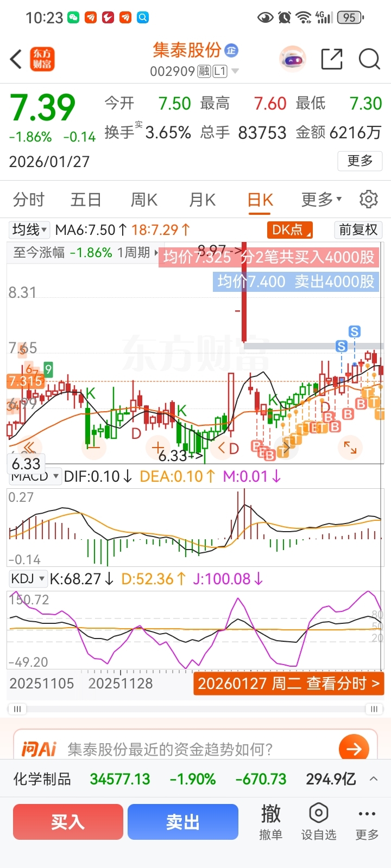This screenshot has height=868, width=391.
Task: Collapse chart with double-left chevron
Action: 29,448
